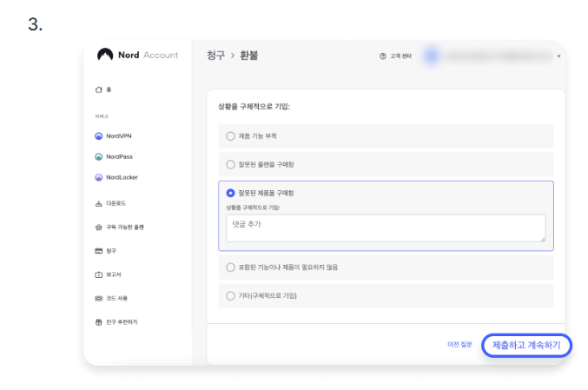Click the basket icon for 구독 가능한 플랜
Screen dimensions: 588x390
tap(99, 227)
